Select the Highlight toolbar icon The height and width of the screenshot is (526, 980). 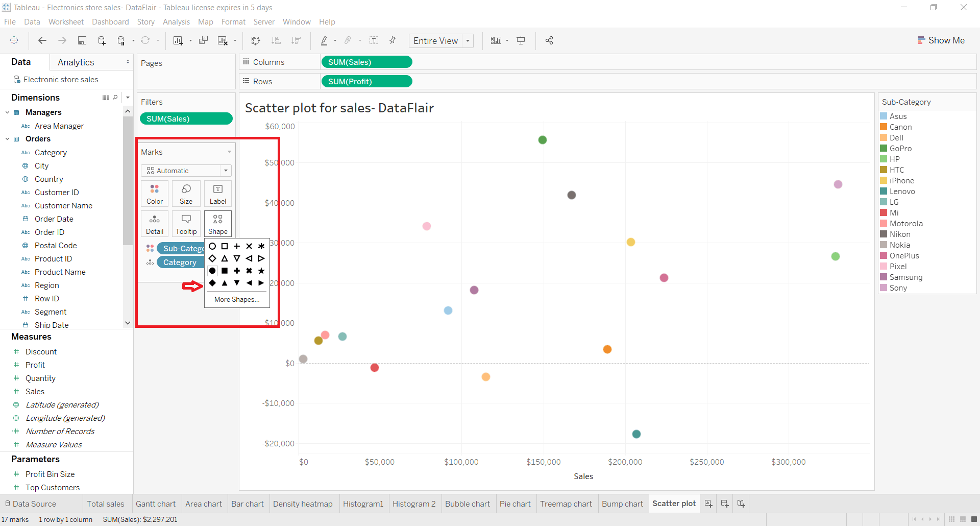point(325,40)
